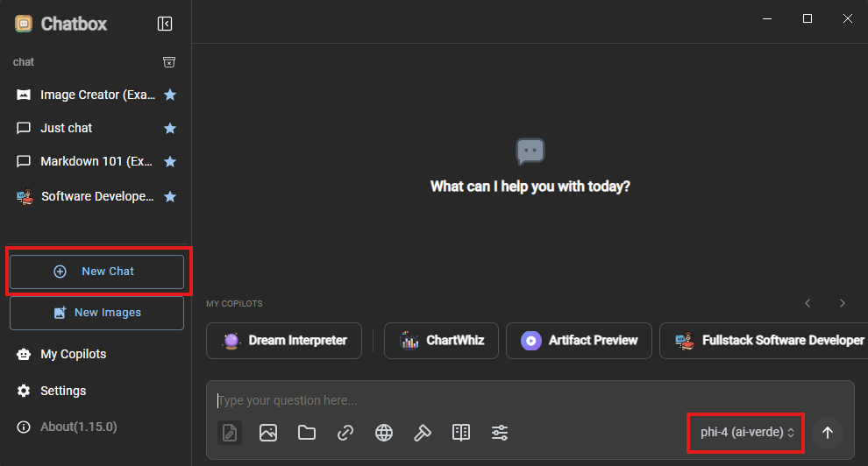Toggle web browsing with the globe icon
Screen dimensions: 868x466
pyautogui.click(x=384, y=433)
